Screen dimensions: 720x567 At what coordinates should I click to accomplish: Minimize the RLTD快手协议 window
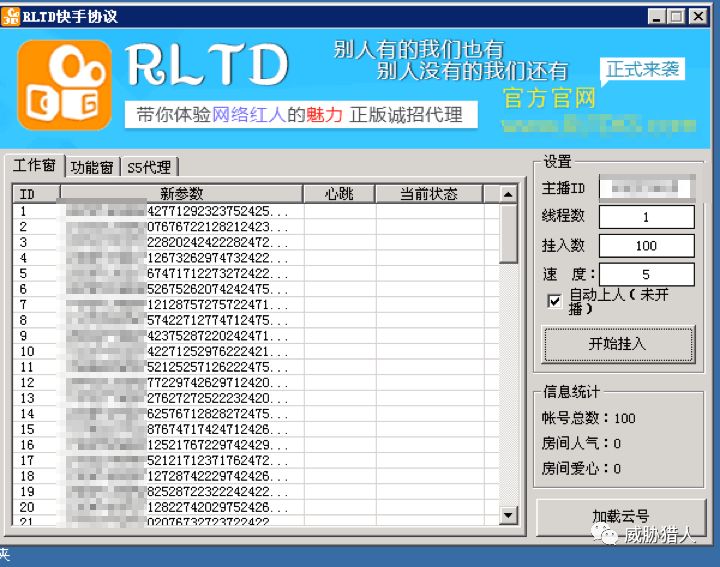pyautogui.click(x=657, y=17)
